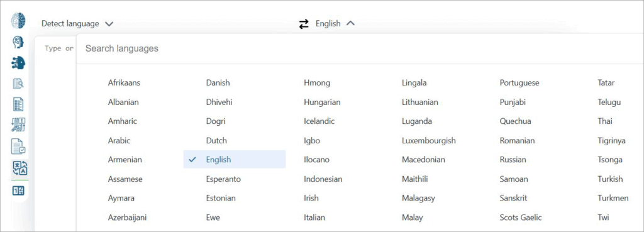The width and height of the screenshot is (644, 232).
Task: Swap source and target languages
Action: click(304, 25)
